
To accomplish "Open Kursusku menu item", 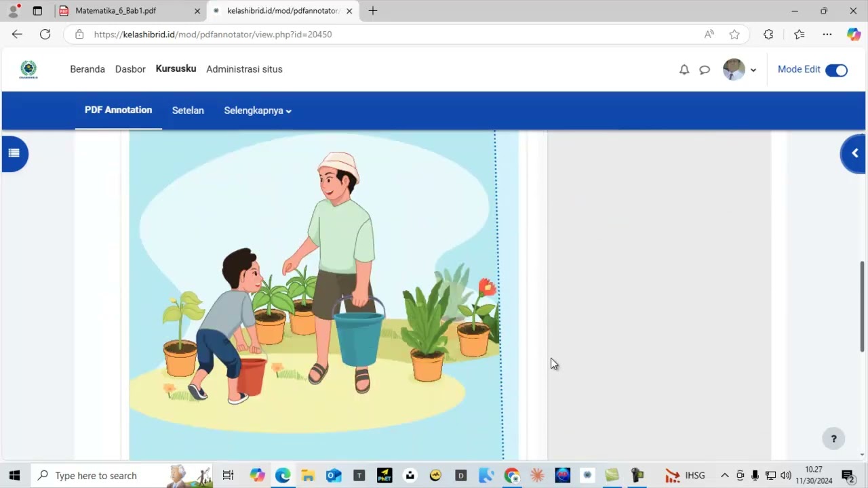I will point(176,68).
